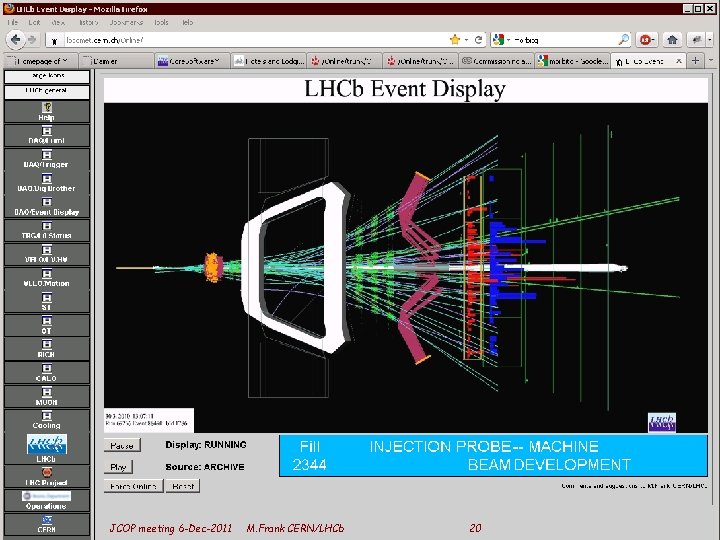Open the RICH sidebar entry

coord(47,349)
